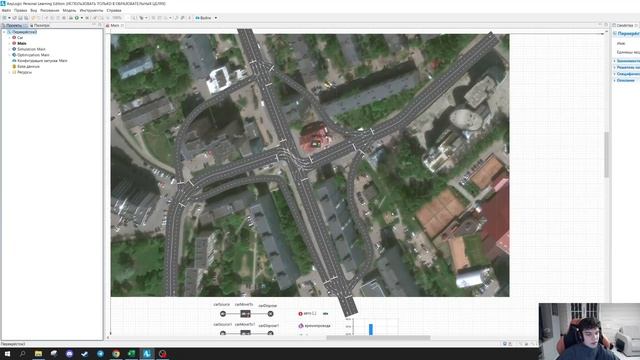The height and width of the screenshot is (360, 640).
Task: Click the blue histogram bar chart
Action: pyautogui.click(x=371, y=329)
